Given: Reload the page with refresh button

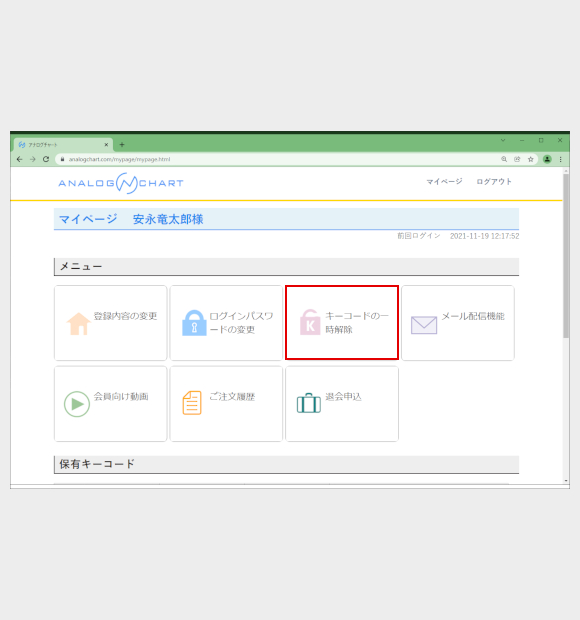Looking at the screenshot, I should (46, 159).
